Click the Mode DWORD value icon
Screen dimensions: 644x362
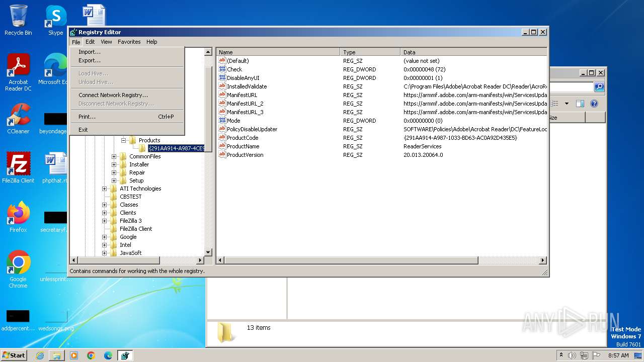222,121
